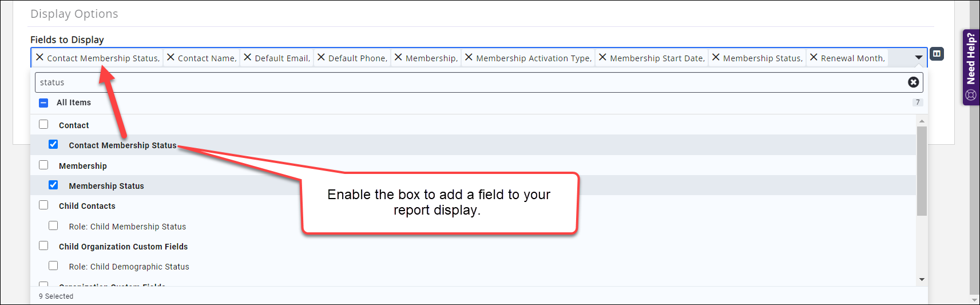The image size is (980, 305).
Task: Remove the Renewal Month tag
Action: point(814,57)
